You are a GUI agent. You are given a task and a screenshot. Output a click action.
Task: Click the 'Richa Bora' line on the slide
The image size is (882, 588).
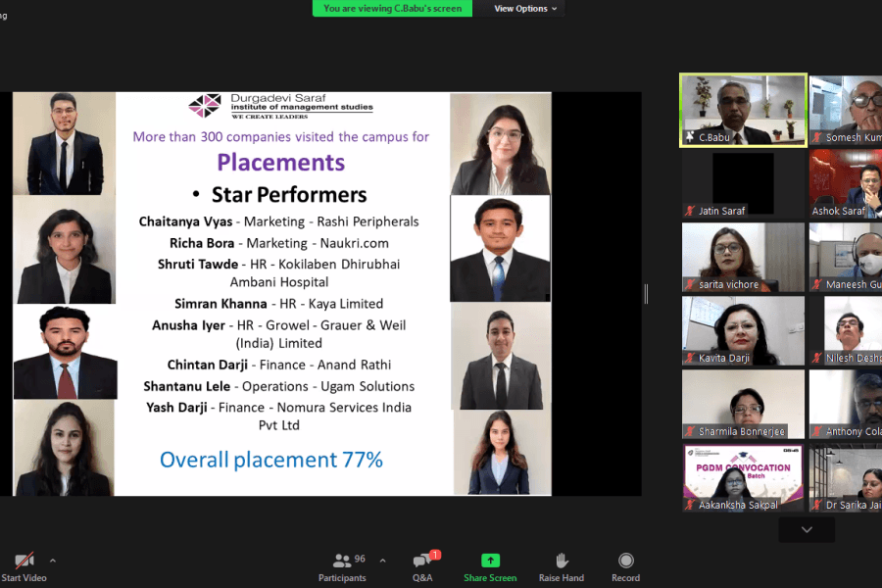[x=279, y=243]
